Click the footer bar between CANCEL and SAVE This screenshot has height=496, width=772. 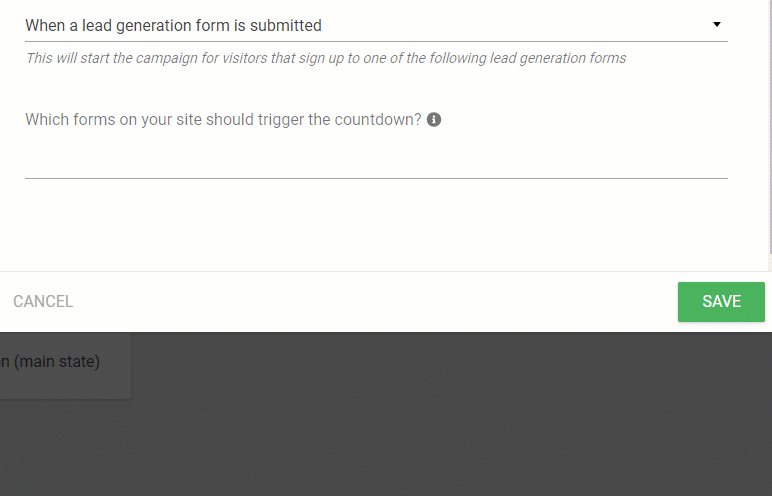[374, 301]
